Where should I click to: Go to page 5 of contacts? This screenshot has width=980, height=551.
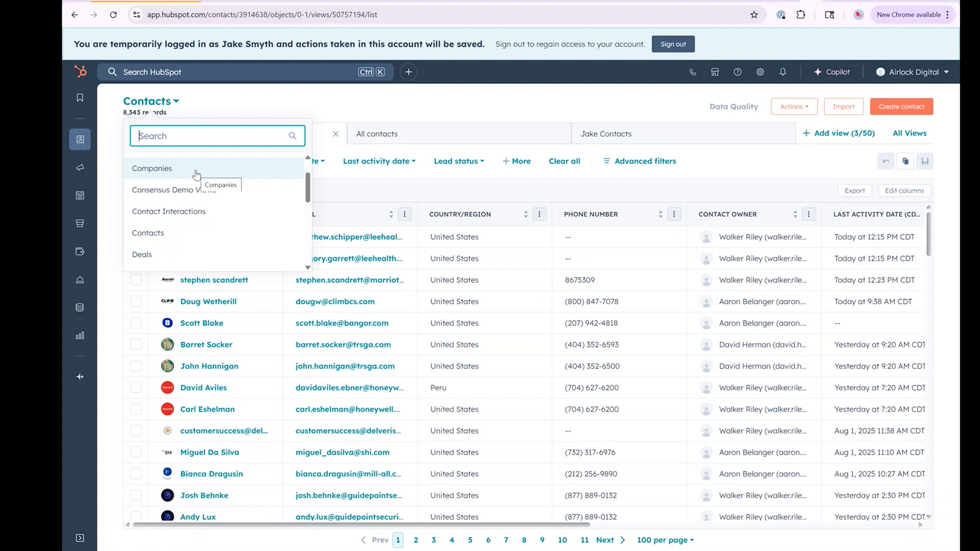[470, 539]
